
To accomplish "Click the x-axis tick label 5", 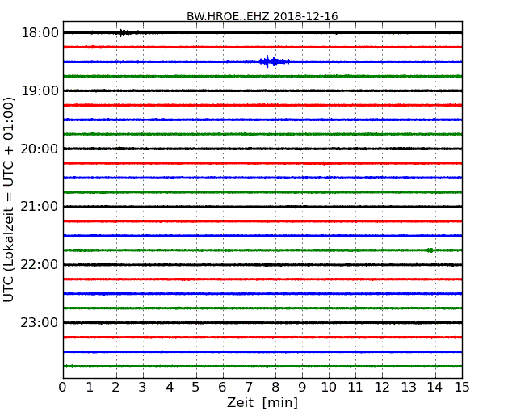I will click(x=196, y=388).
